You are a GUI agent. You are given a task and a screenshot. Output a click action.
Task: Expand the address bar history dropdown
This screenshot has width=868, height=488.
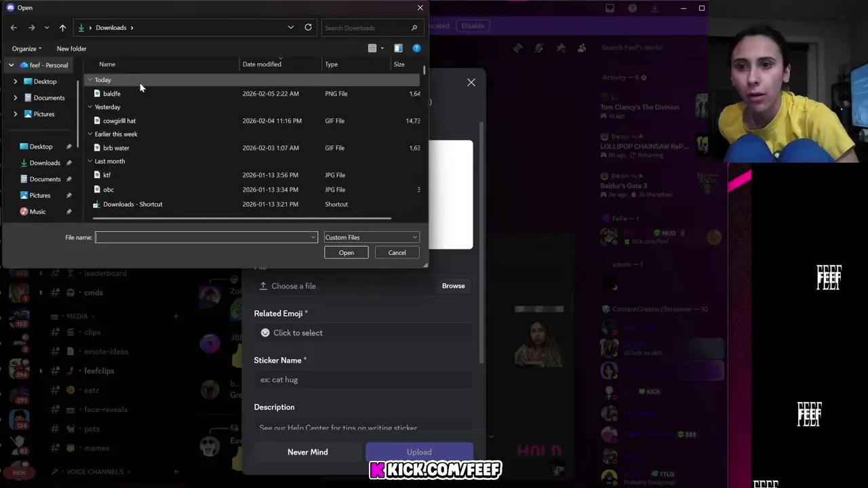[x=291, y=27]
